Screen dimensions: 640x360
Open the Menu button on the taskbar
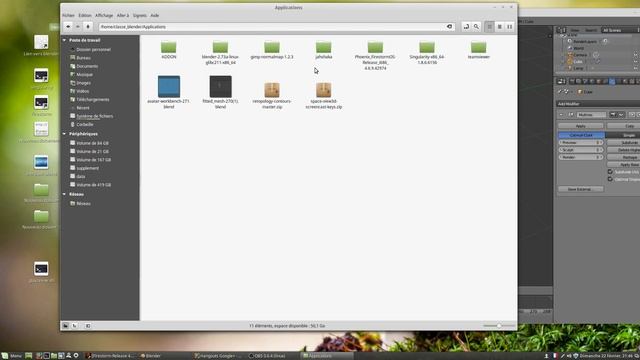pyautogui.click(x=12, y=356)
